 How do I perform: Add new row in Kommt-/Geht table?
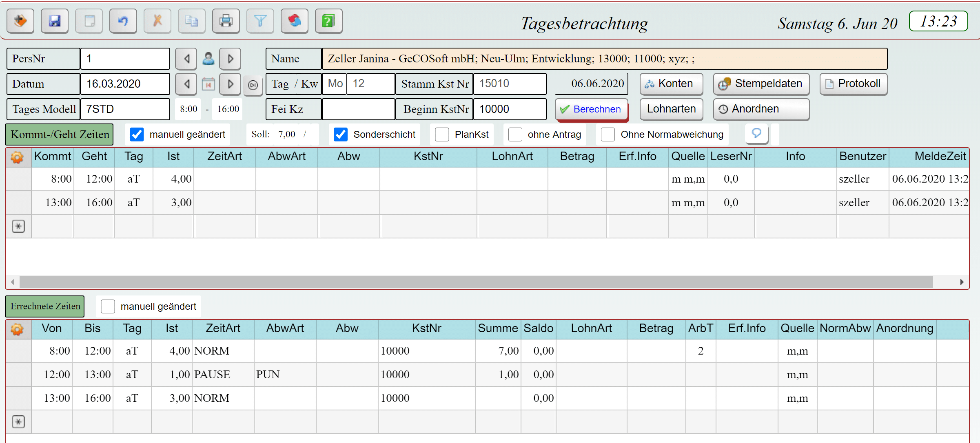tap(18, 226)
